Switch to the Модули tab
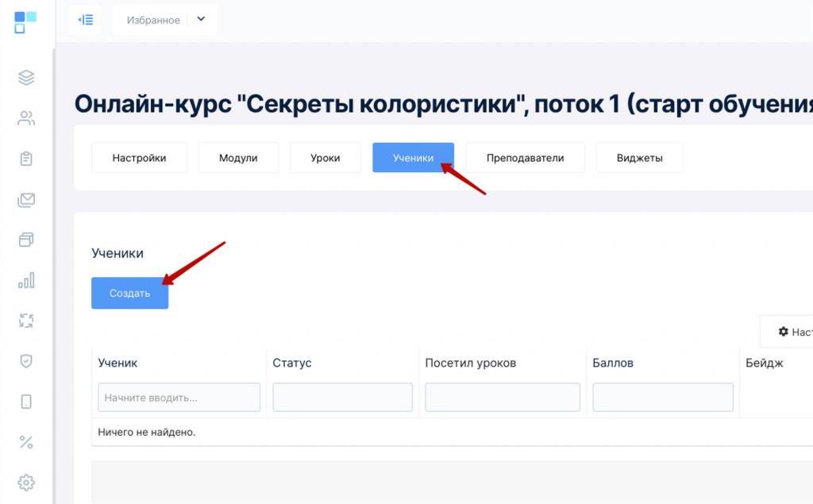 (x=238, y=158)
